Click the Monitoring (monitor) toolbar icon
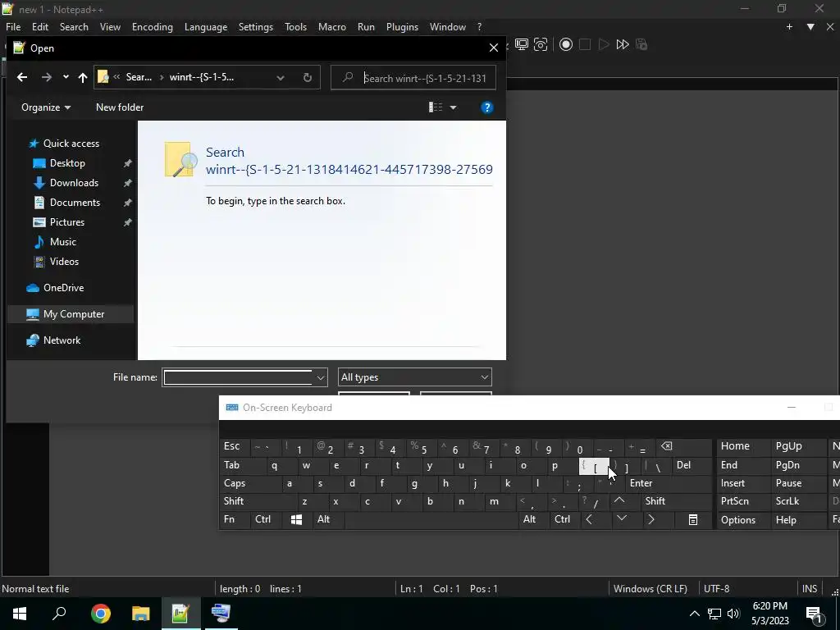Image resolution: width=840 pixels, height=630 pixels. (x=521, y=44)
